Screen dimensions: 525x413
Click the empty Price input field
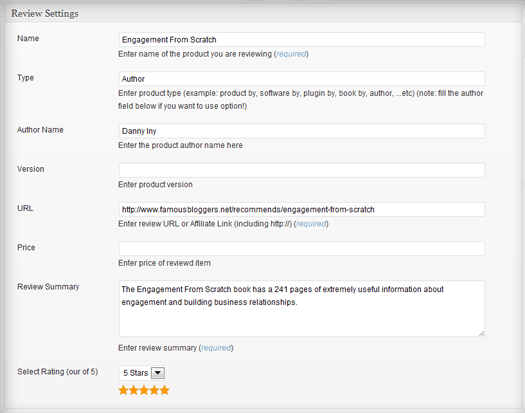302,249
